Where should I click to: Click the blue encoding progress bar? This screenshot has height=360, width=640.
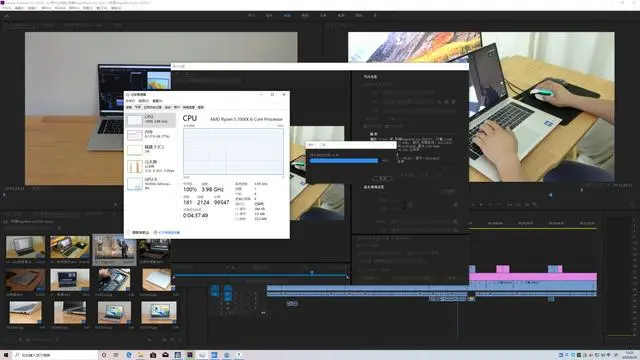[x=344, y=161]
